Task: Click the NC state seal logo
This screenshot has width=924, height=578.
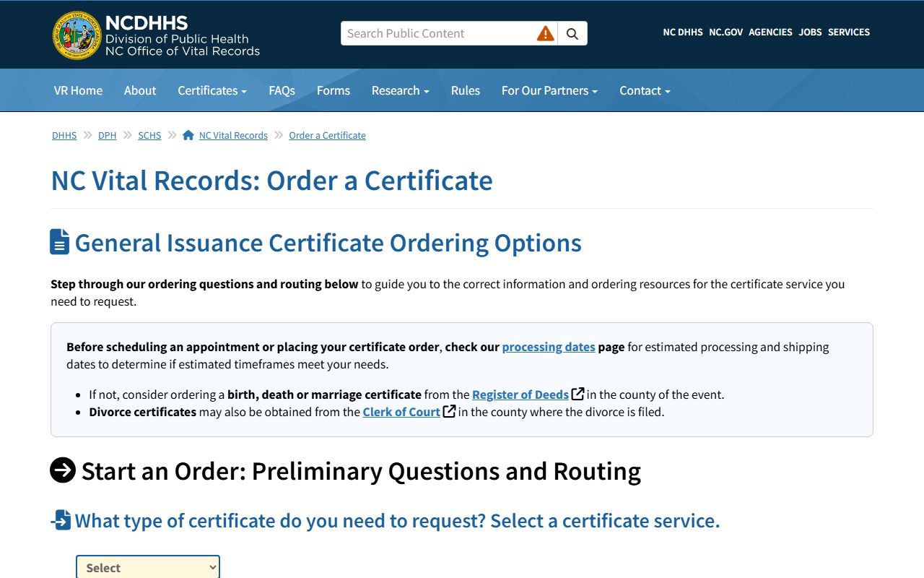Action: [77, 35]
